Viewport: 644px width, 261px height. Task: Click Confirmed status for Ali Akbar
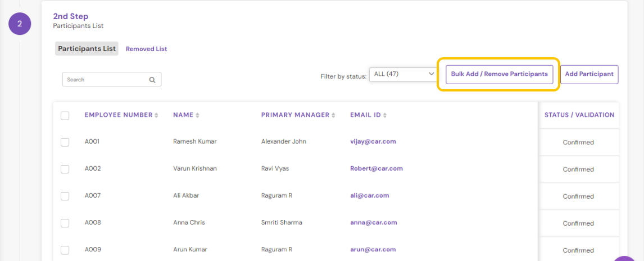(578, 196)
